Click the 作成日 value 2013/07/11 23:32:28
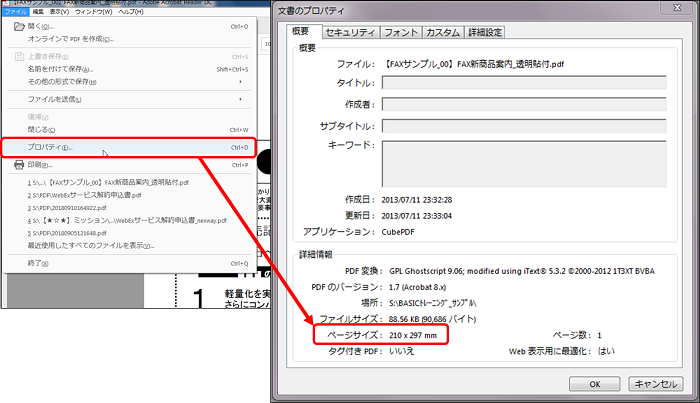This screenshot has width=700, height=403. [x=417, y=200]
